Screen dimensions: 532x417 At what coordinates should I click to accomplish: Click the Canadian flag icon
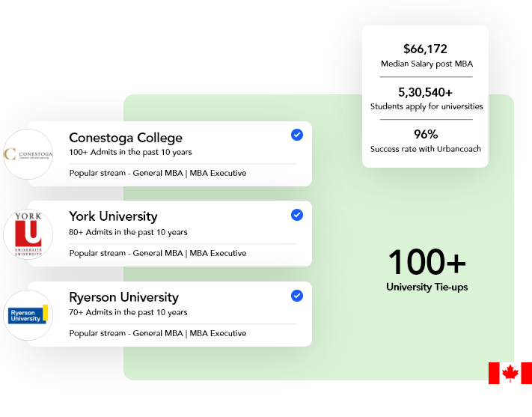pos(510,373)
